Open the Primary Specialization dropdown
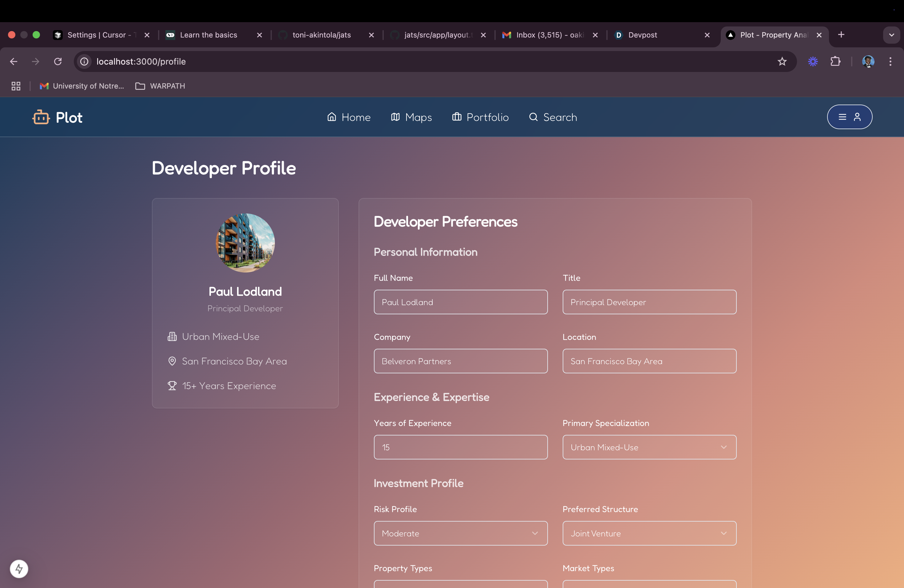 point(649,447)
